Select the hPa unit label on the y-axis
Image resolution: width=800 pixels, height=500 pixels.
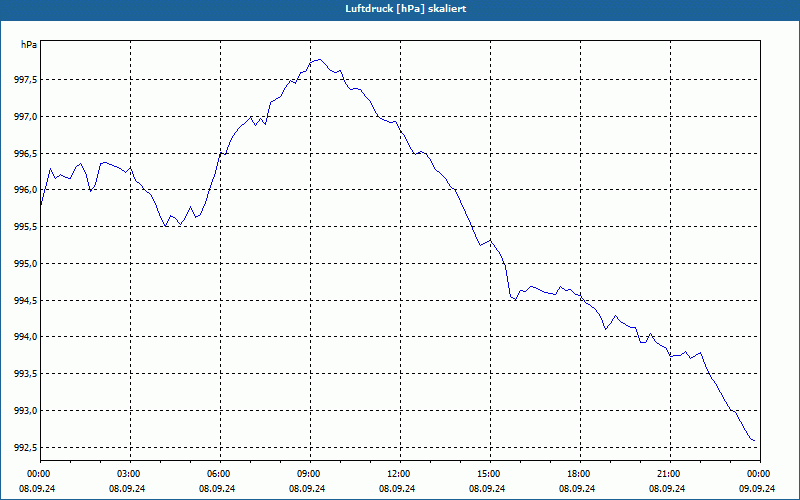tap(29, 45)
